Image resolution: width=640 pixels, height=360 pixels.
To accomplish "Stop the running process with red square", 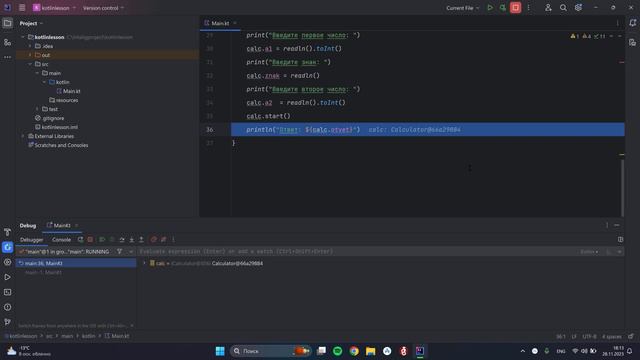I will click(x=516, y=8).
